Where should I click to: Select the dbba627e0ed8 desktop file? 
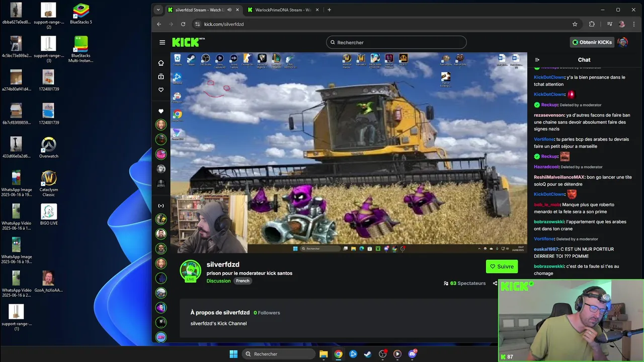click(16, 14)
